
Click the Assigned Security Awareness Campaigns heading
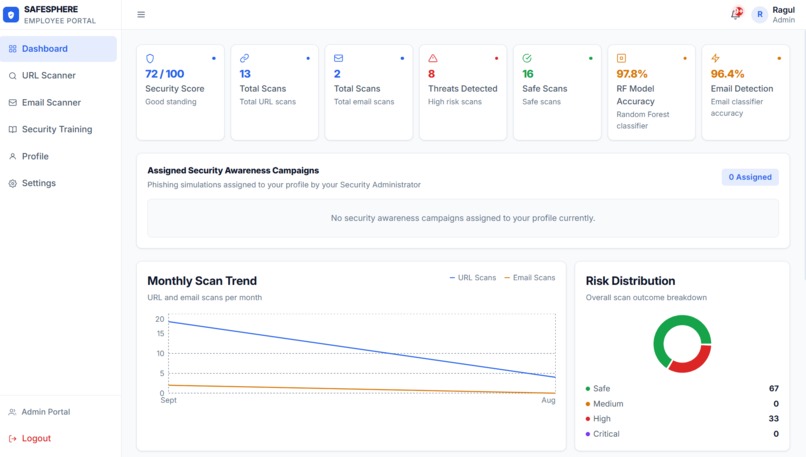233,171
